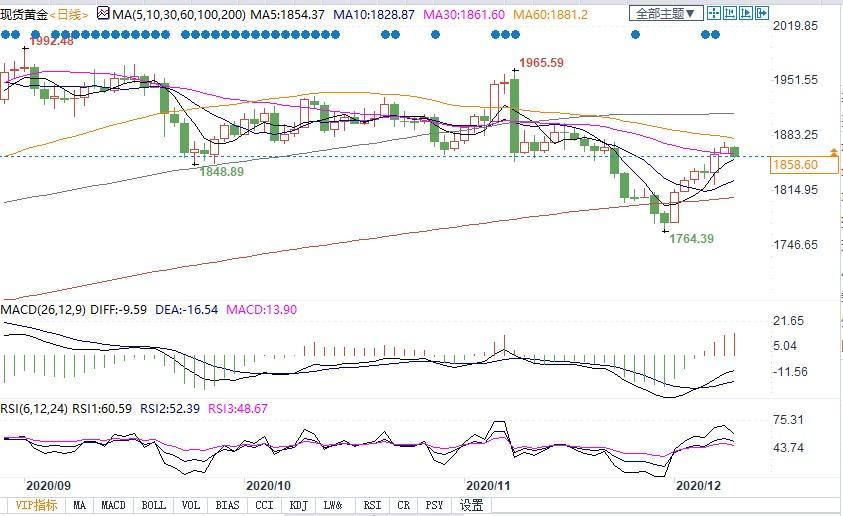This screenshot has width=843, height=516.
Task: Click the 1764.39 low price marker
Action: 690,238
